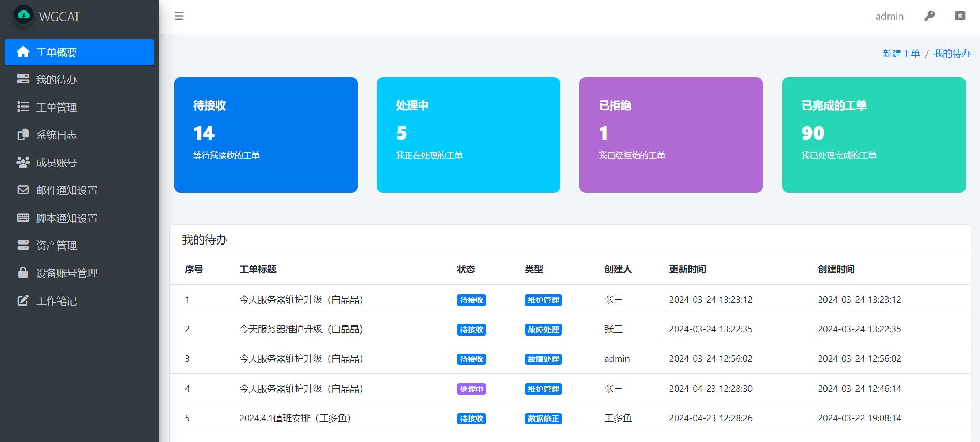Click the home icon for 工单概要
Screen dimensions: 980x442
pyautogui.click(x=23, y=52)
